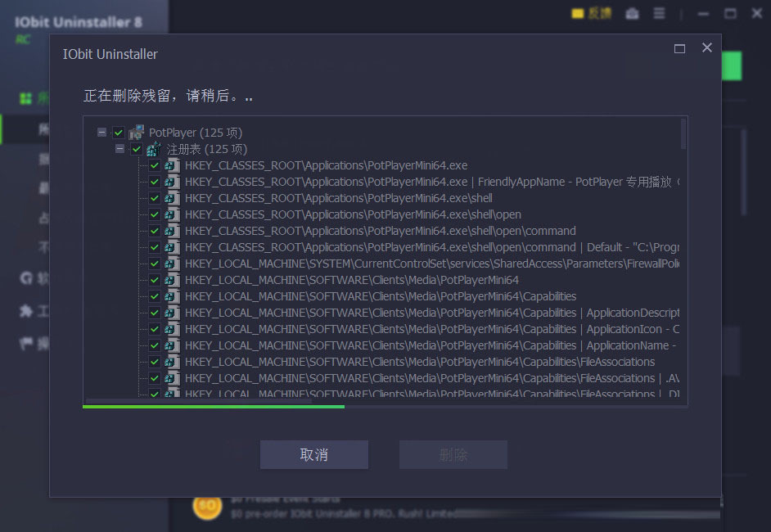Uncheck the PotPlayerMini64.exe\shell\open entry checkbox
Screen dimensions: 771x532
155,214
